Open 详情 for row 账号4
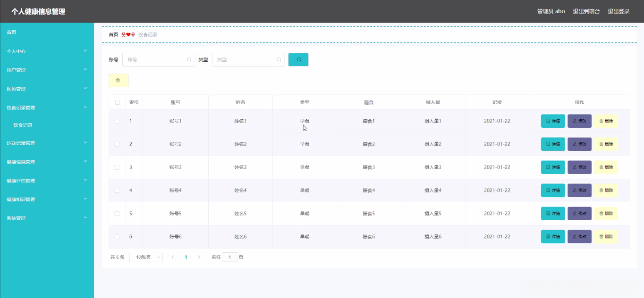The image size is (644, 298). pos(553,190)
